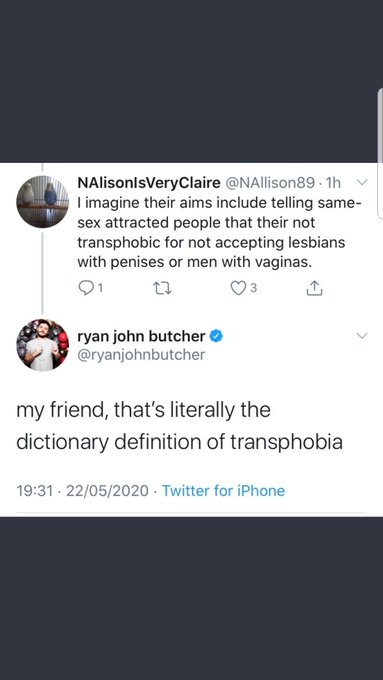Expand options chevron on ryan john butcher tweet

pyautogui.click(x=361, y=336)
